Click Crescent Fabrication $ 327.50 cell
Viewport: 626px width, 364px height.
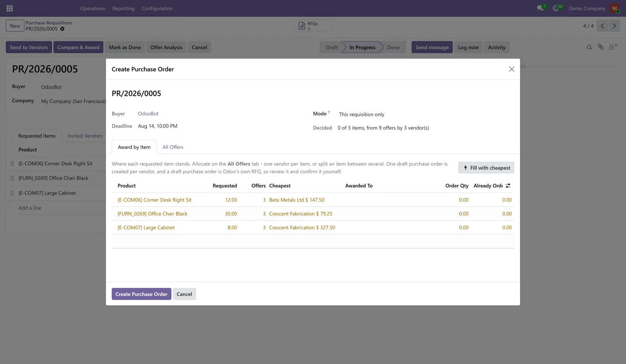[x=302, y=228]
